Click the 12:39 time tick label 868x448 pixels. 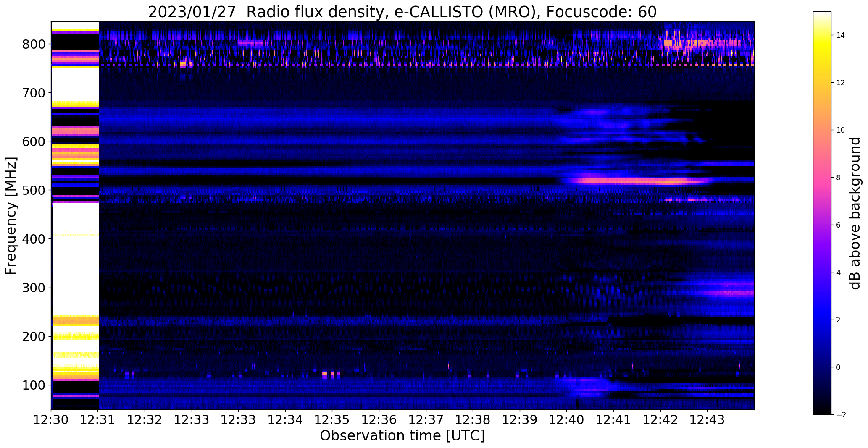[x=520, y=420]
